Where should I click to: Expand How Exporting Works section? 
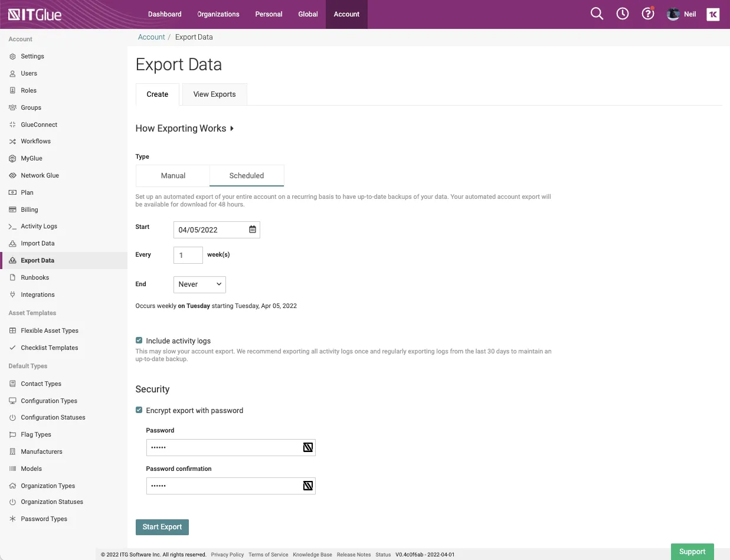point(185,129)
